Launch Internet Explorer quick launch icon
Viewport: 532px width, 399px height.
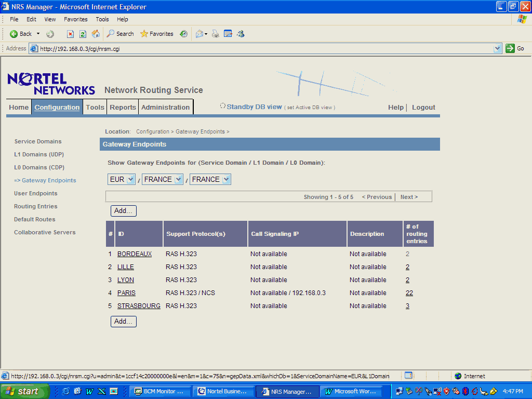(65, 391)
